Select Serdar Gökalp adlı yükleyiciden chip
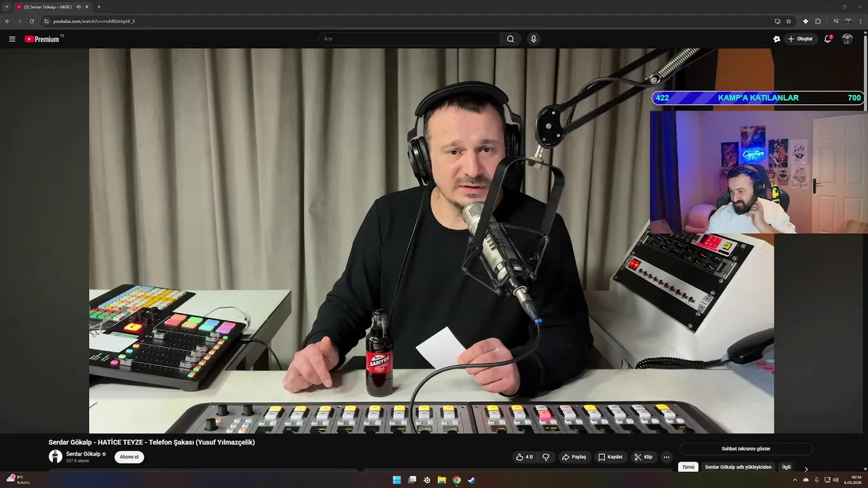The height and width of the screenshot is (488, 868). [738, 467]
